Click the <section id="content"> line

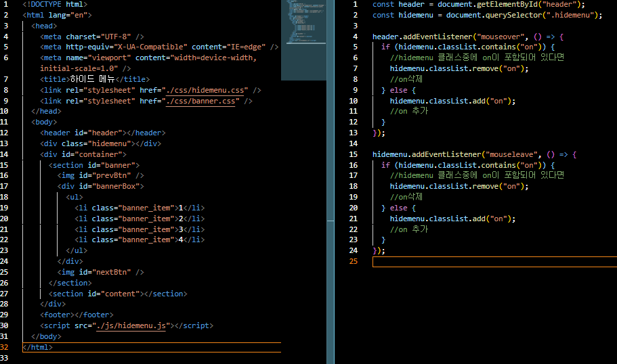[x=118, y=294]
